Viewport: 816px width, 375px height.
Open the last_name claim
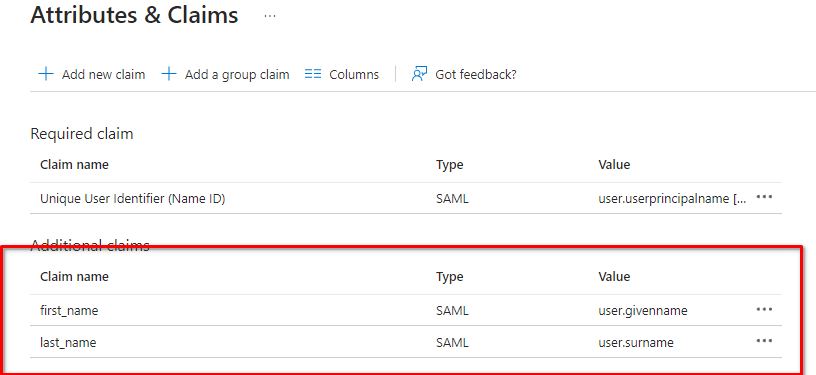(68, 343)
